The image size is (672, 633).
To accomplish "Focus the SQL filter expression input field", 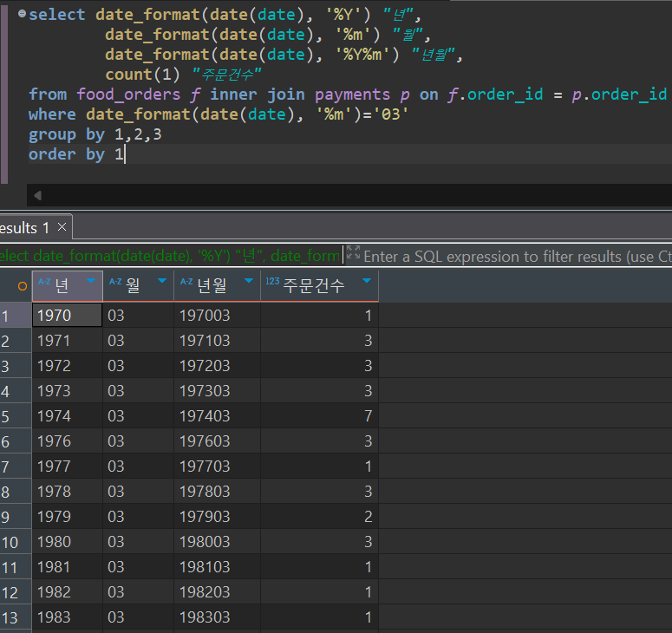I will tap(518, 257).
